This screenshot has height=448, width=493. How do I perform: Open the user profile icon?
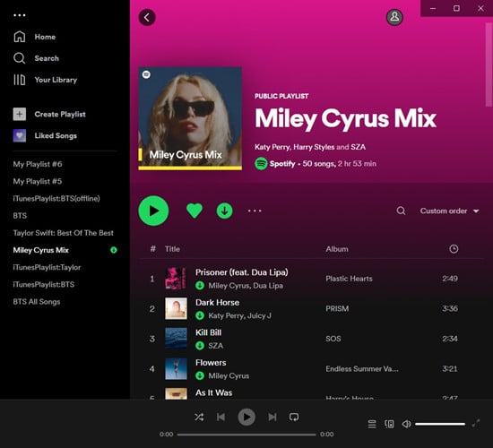394,17
